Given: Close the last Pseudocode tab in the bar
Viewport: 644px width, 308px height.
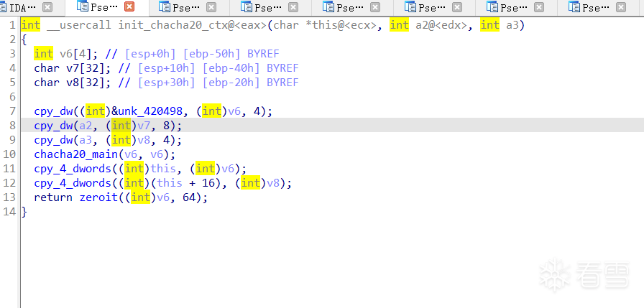Looking at the screenshot, I should [621, 7].
